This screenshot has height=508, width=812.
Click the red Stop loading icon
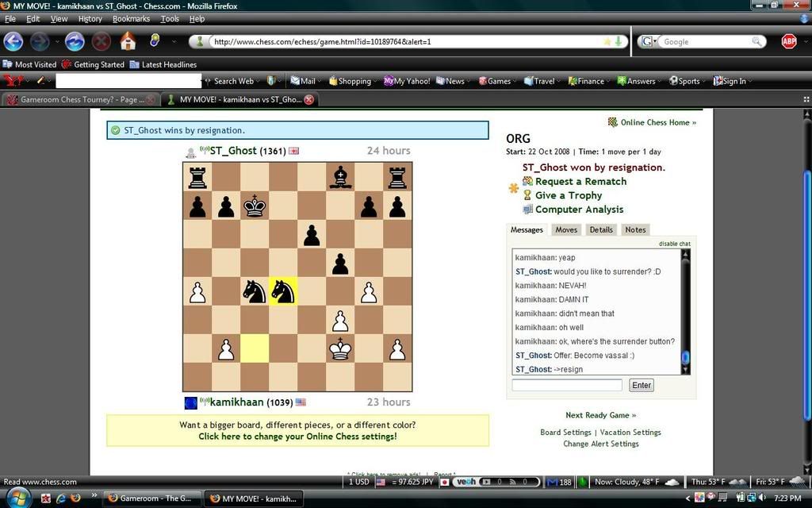coord(101,41)
